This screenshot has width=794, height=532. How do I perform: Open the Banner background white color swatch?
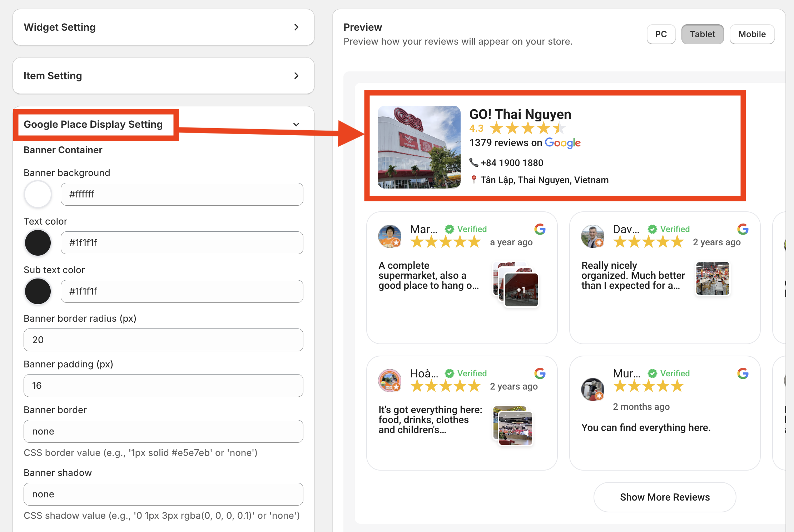click(38, 194)
